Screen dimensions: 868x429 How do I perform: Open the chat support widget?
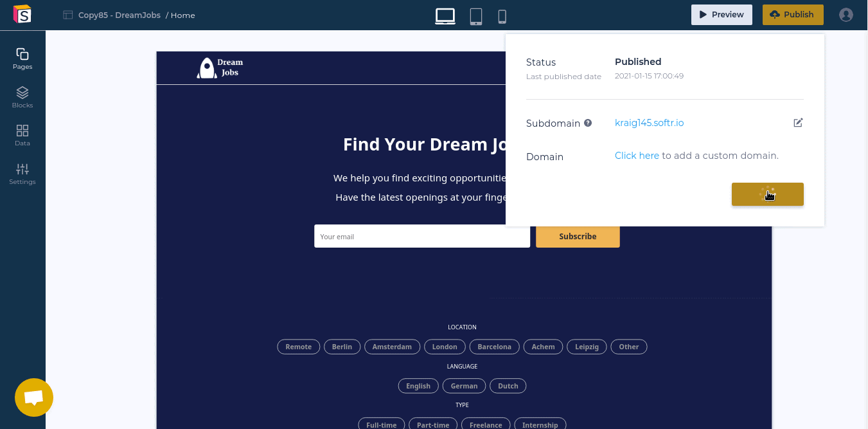coord(33,397)
